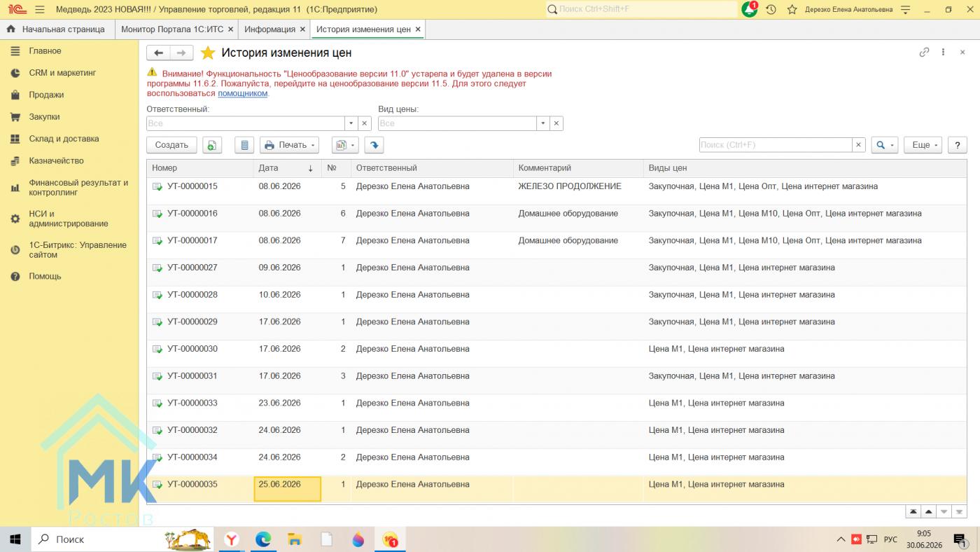Viewport: 980px width, 552px height.
Task: Click the Домашнее оборудование comment in row УТ-00000016
Action: 568,214
